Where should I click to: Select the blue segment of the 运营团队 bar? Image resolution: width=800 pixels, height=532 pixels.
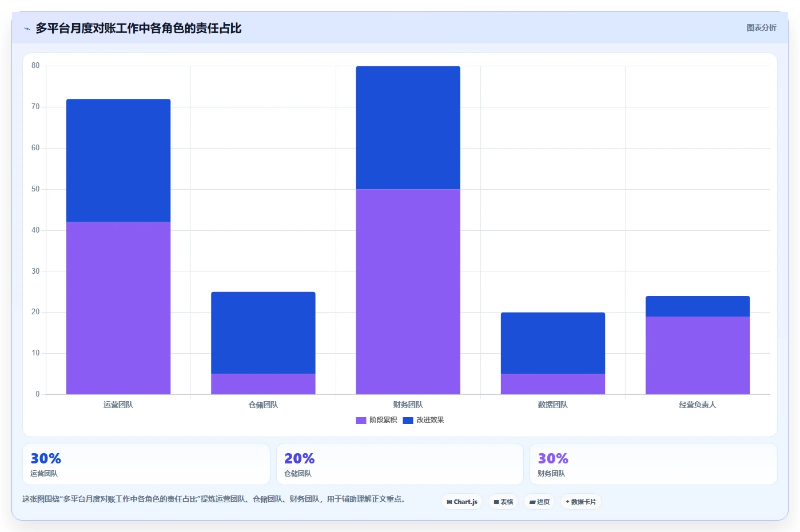pos(118,161)
